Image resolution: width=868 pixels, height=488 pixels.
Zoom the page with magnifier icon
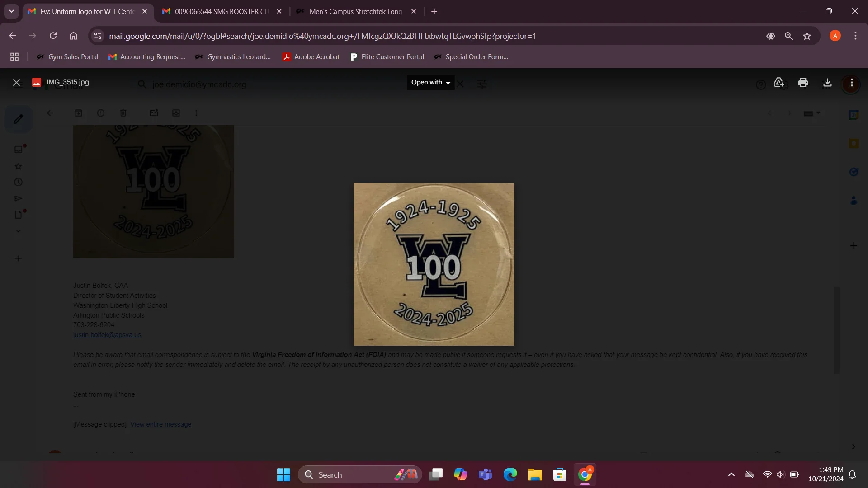[788, 36]
